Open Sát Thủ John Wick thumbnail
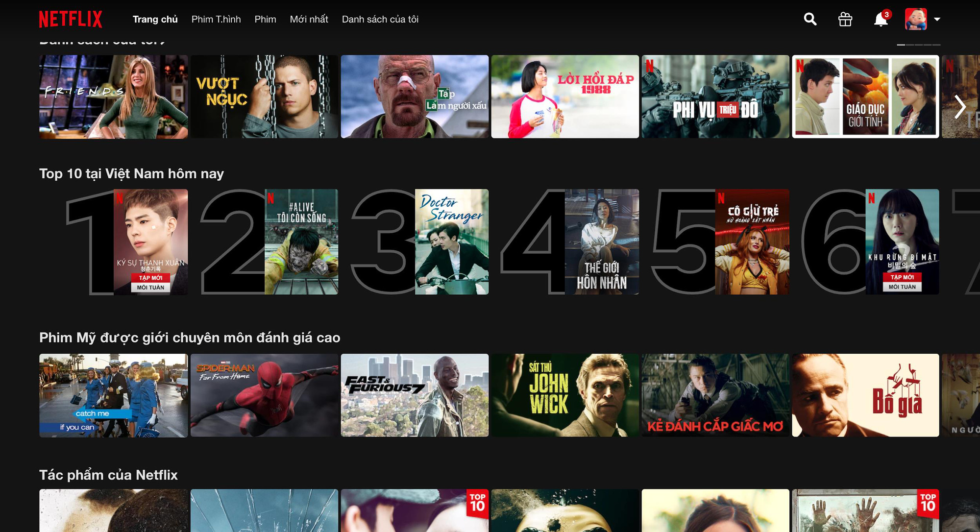This screenshot has height=532, width=980. click(x=565, y=395)
